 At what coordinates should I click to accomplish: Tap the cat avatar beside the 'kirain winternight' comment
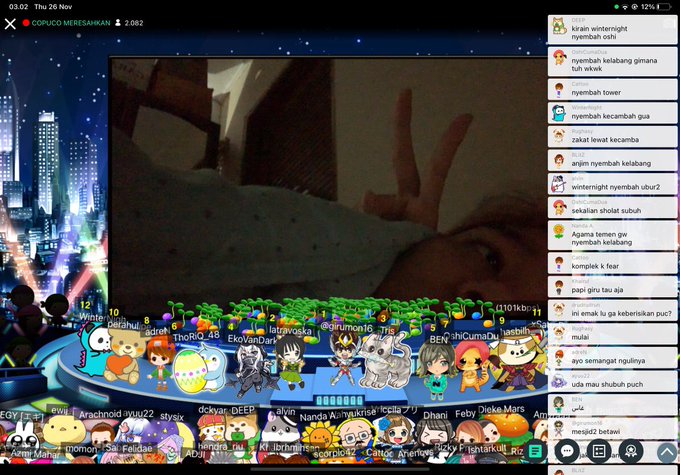(559, 26)
